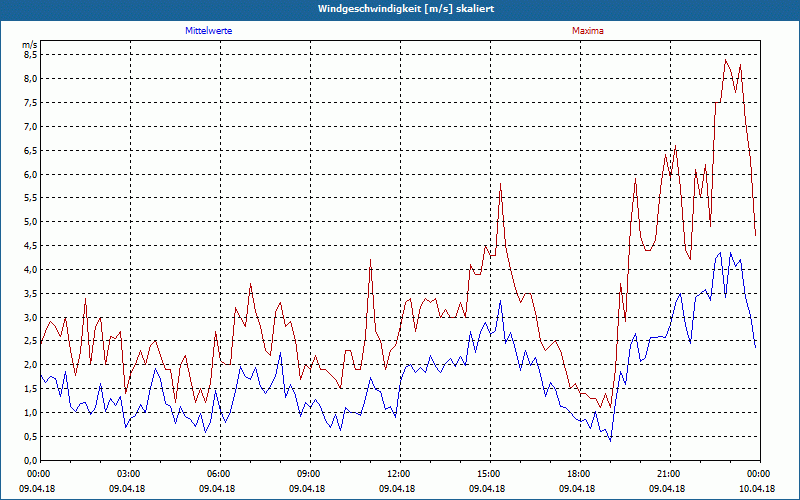Click the '6,5' y-axis value
Image resolution: width=800 pixels, height=500 pixels.
pyautogui.click(x=31, y=151)
